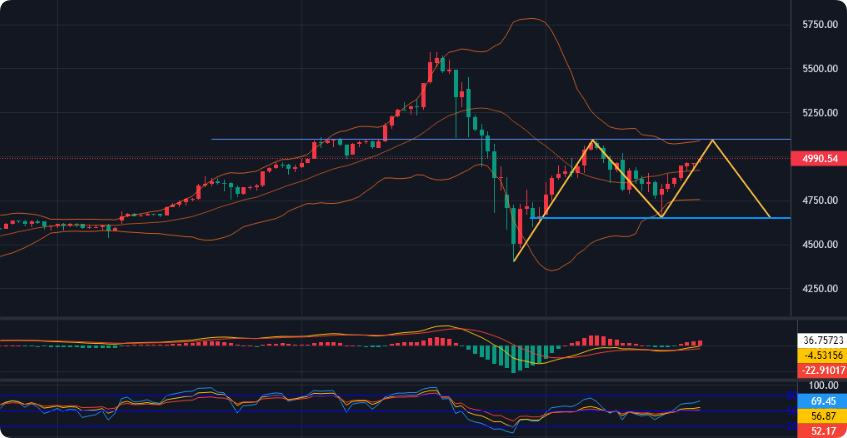Image resolution: width=847 pixels, height=438 pixels.
Task: Click the blue 69.45 oscillator value label
Action: pos(819,400)
